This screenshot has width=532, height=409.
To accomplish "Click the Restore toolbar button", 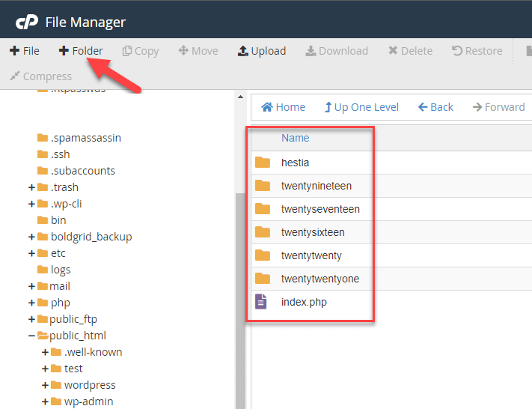I will pos(477,51).
